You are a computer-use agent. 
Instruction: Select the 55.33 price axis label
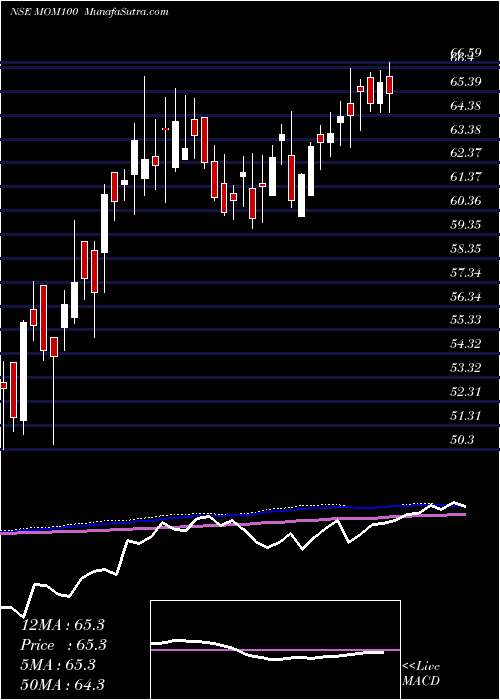(x=466, y=320)
